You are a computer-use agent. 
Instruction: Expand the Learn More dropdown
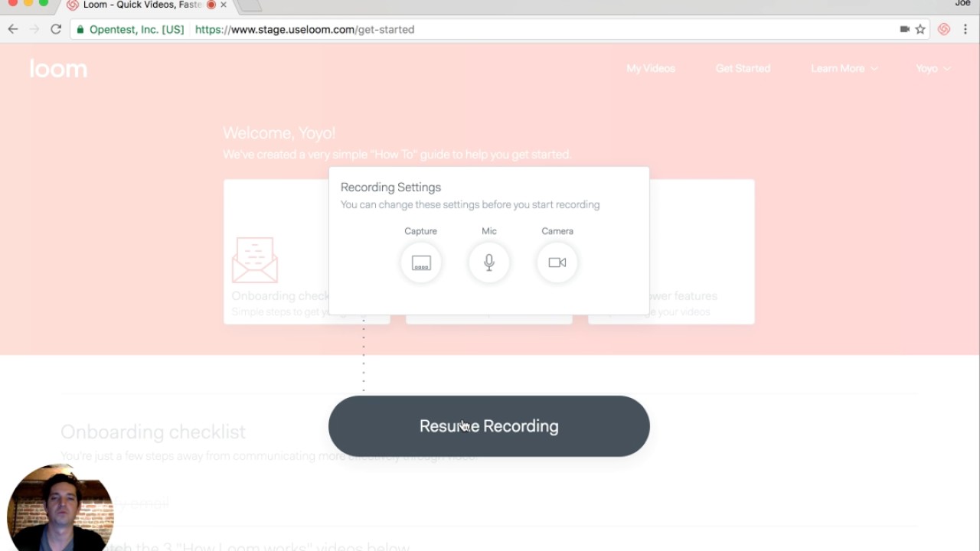point(844,68)
